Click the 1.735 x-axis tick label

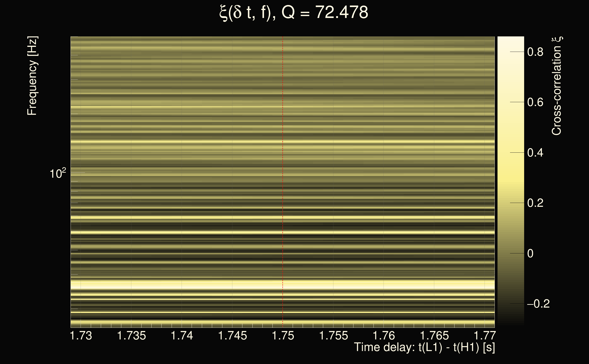tap(132, 336)
